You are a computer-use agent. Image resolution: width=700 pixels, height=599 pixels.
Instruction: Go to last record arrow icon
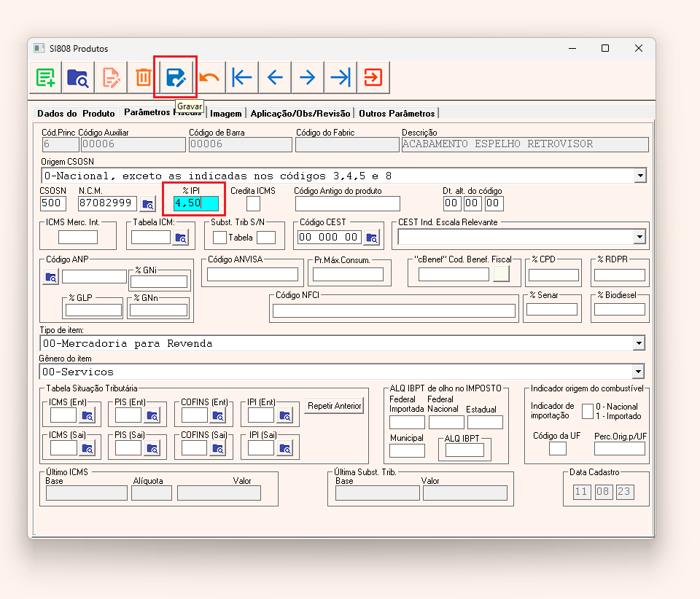pos(340,77)
